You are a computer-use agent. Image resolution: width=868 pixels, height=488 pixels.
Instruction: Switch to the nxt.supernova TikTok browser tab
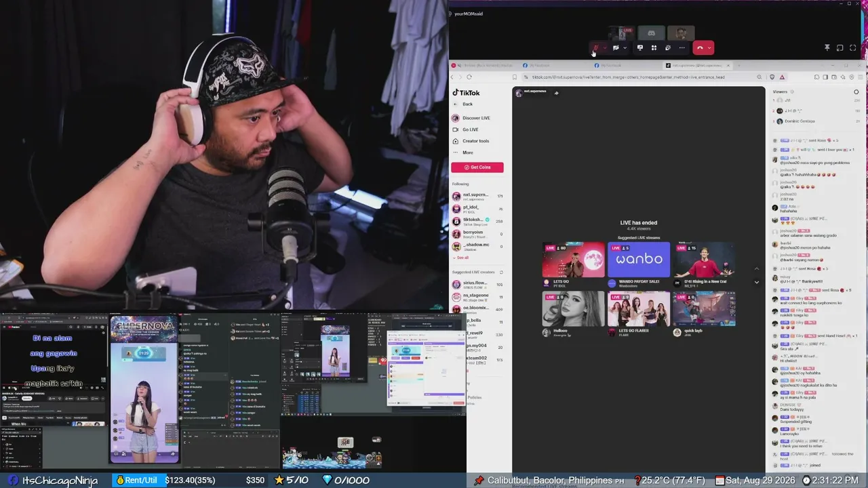pos(696,66)
